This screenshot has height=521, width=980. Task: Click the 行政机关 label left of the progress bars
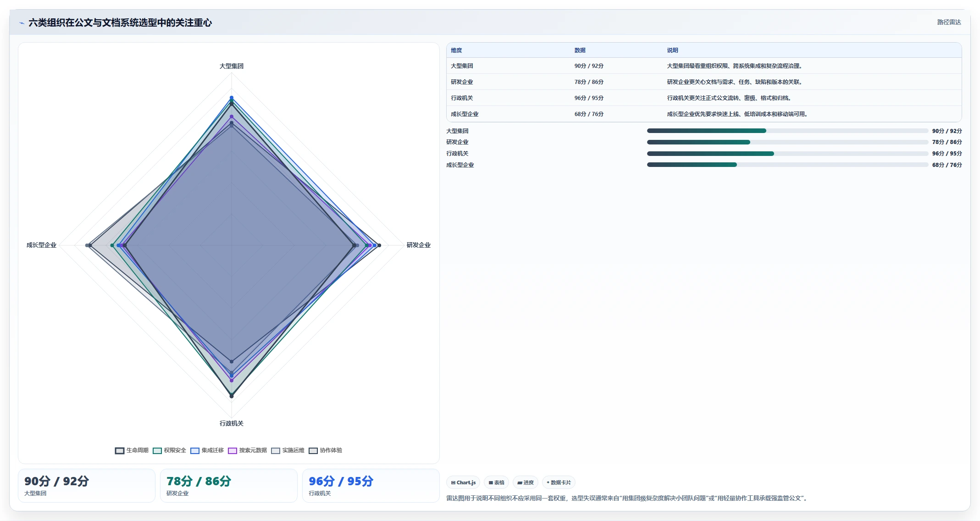(x=457, y=154)
